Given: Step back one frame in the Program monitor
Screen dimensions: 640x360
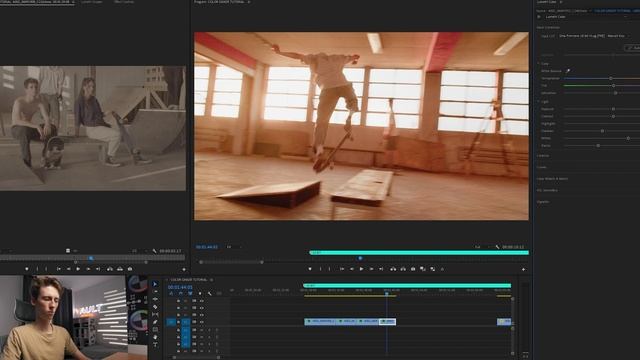Looking at the screenshot, I should [x=351, y=269].
